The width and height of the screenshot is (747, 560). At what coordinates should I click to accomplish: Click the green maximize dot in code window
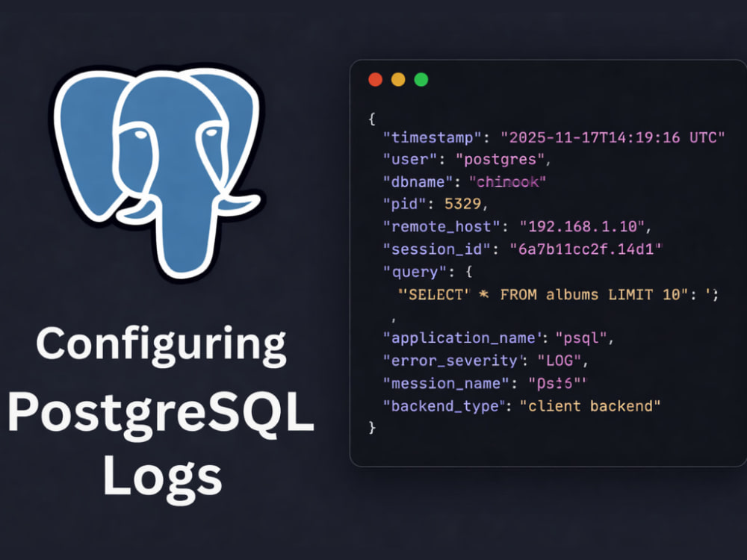pos(421,80)
